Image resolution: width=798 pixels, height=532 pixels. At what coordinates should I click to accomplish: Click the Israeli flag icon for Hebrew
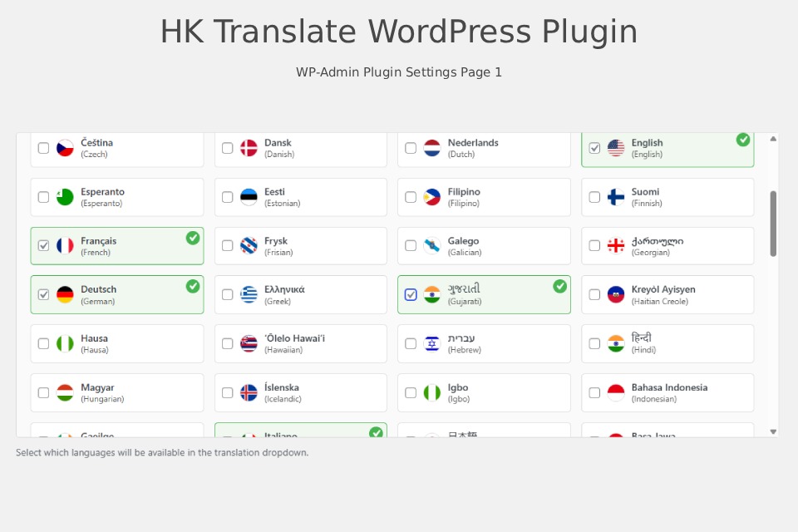pos(432,343)
